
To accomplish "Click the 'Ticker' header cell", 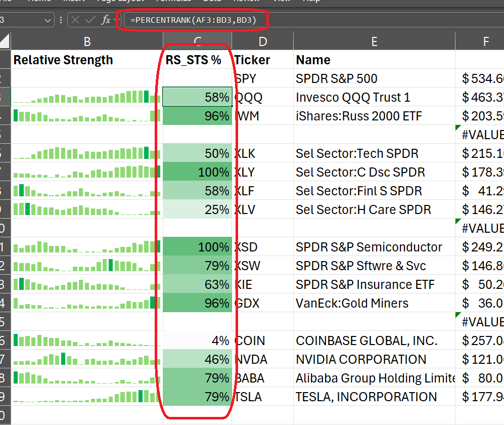I will pos(262,60).
